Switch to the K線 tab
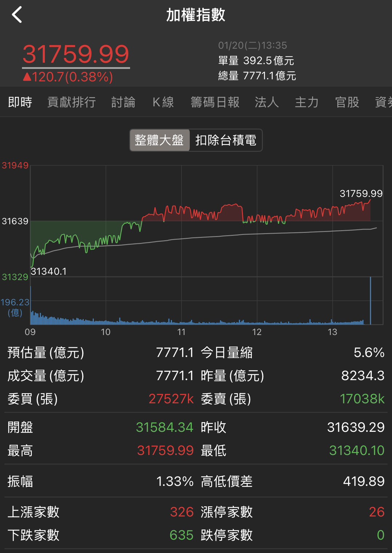The image size is (392, 553). point(163,102)
